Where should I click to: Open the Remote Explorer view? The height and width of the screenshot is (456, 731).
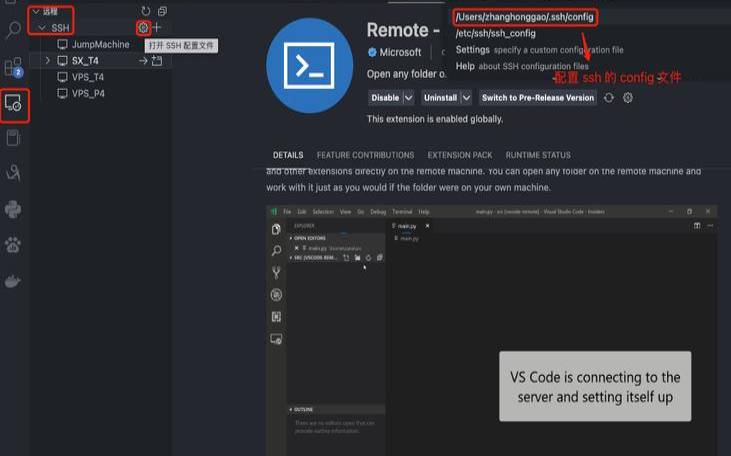14,103
